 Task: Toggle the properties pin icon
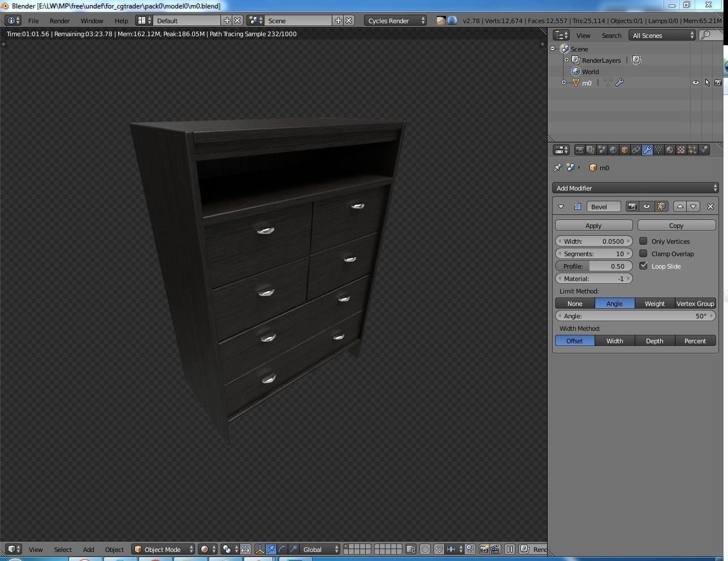tap(557, 167)
